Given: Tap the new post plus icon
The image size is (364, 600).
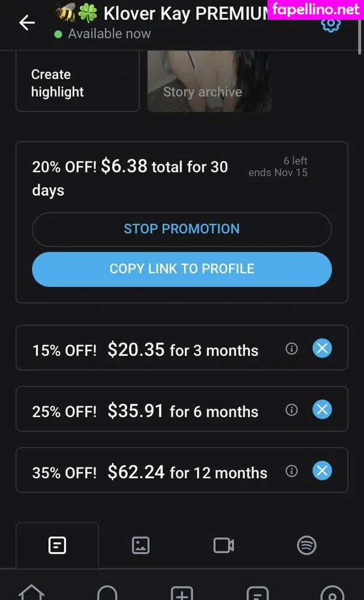Looking at the screenshot, I should [x=182, y=593].
